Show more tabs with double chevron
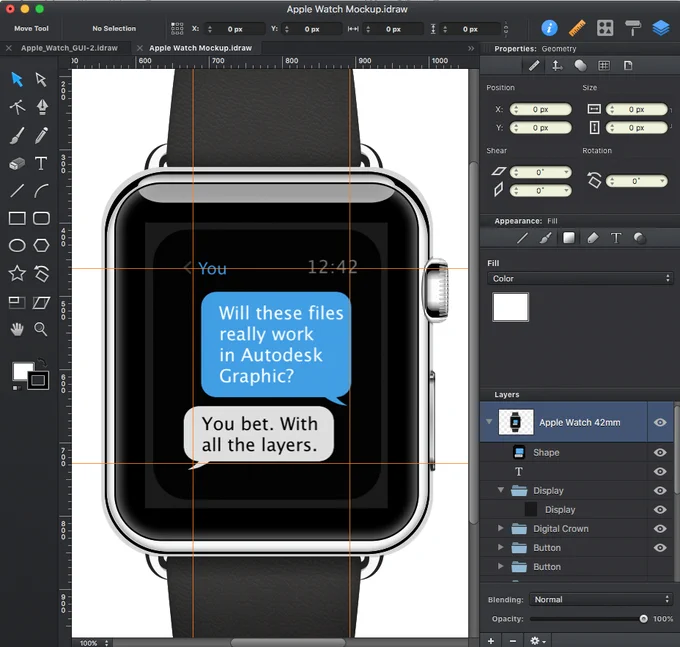The height and width of the screenshot is (647, 680). (471, 48)
